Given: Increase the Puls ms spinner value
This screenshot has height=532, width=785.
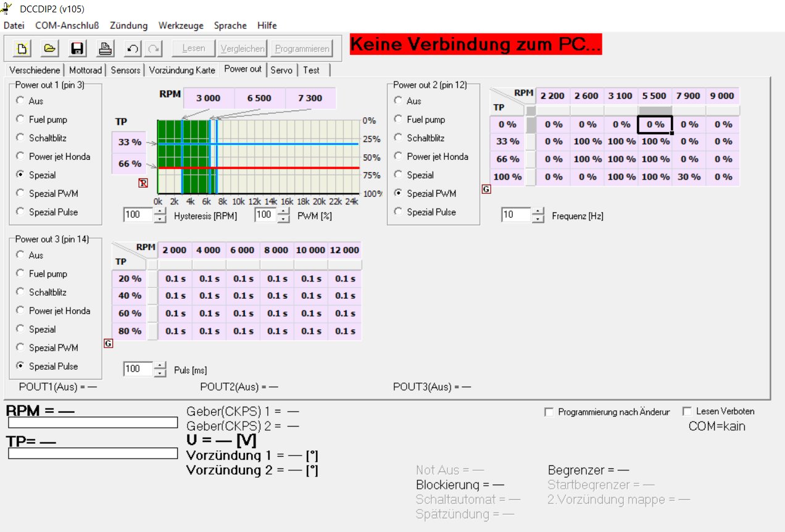Looking at the screenshot, I should 160,365.
